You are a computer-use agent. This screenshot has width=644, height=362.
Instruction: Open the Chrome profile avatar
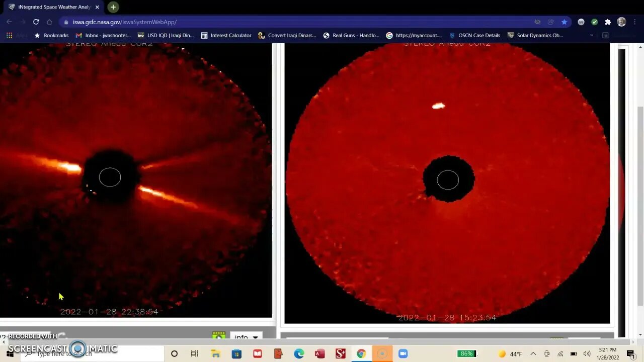coord(621,22)
